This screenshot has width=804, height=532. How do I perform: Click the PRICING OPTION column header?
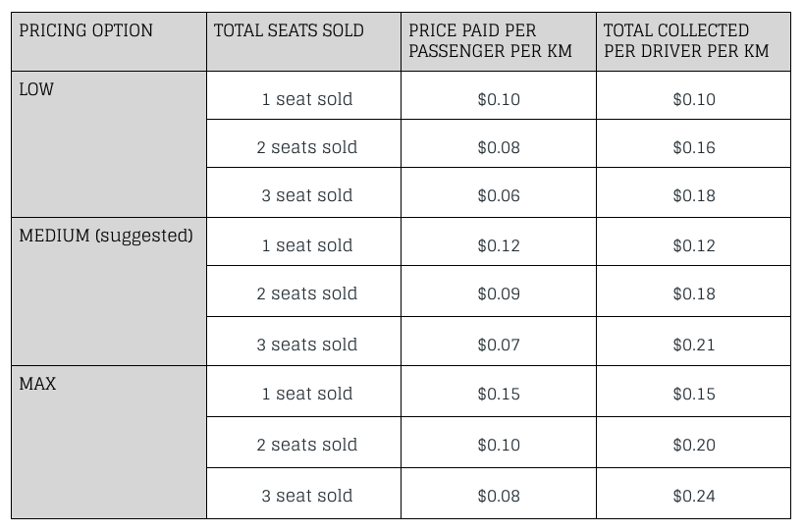coord(109,41)
